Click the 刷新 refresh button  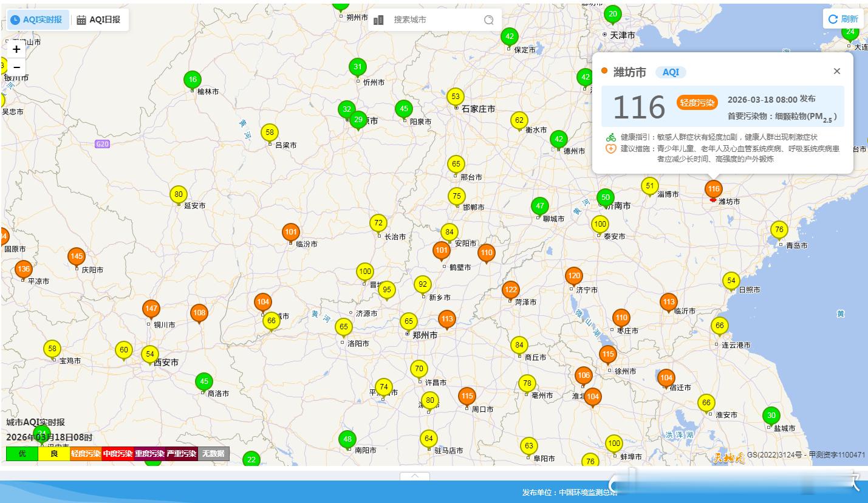click(843, 19)
